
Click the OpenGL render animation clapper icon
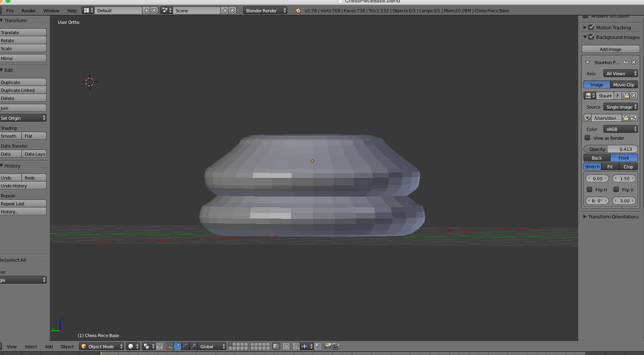tap(336, 346)
